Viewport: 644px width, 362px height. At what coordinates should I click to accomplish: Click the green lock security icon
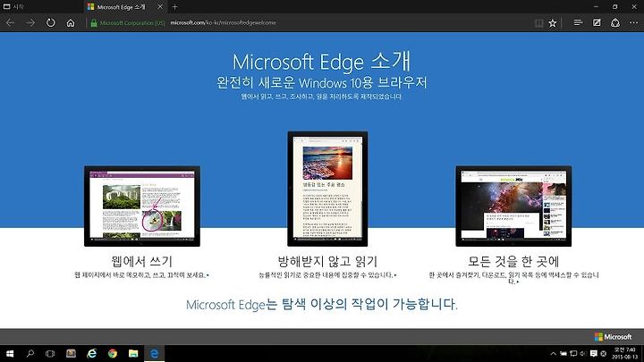[x=94, y=23]
